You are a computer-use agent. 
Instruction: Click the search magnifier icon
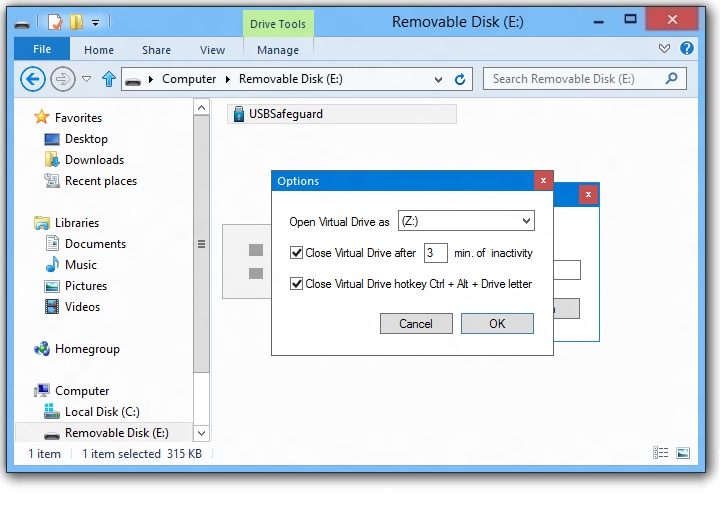click(672, 78)
